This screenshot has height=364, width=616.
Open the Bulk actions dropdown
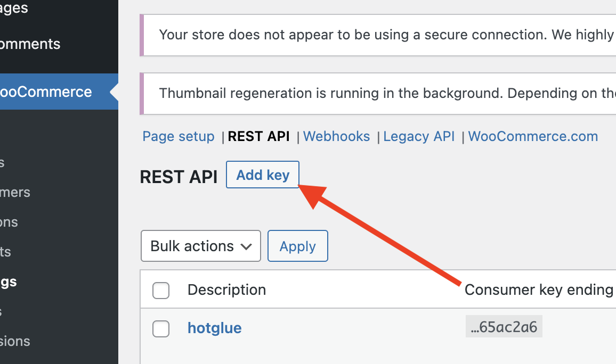click(x=201, y=246)
